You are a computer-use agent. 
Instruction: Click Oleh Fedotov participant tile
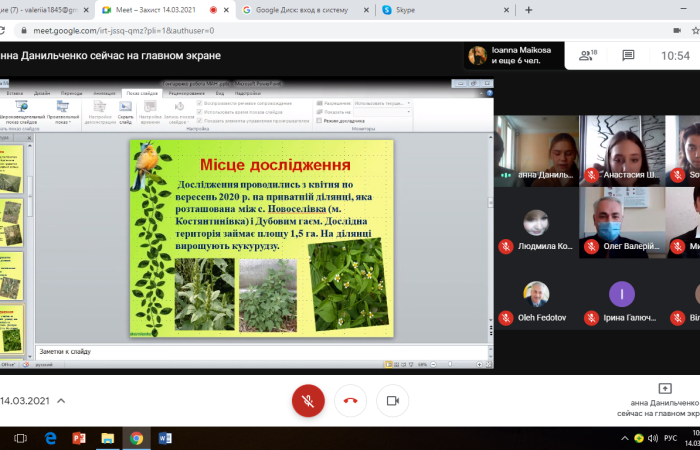tap(536, 300)
